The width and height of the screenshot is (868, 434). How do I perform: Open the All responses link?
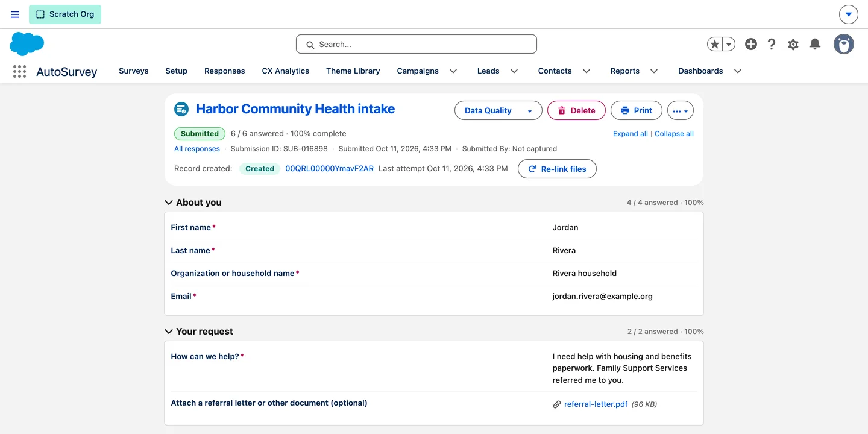click(197, 149)
